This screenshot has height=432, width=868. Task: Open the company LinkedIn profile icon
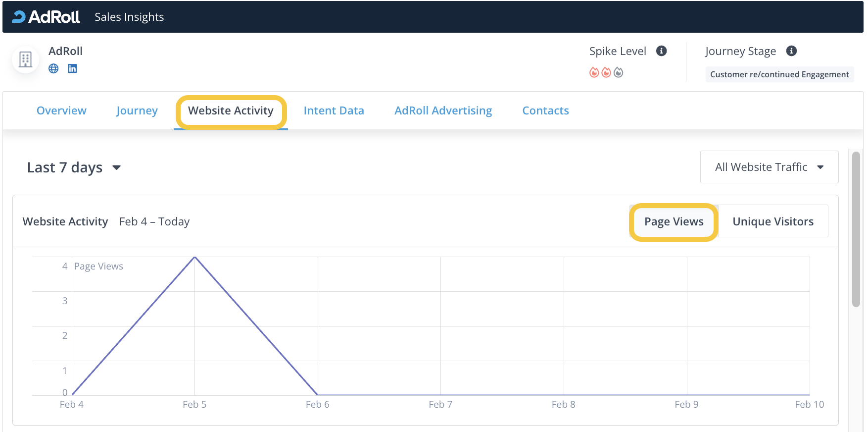[72, 69]
